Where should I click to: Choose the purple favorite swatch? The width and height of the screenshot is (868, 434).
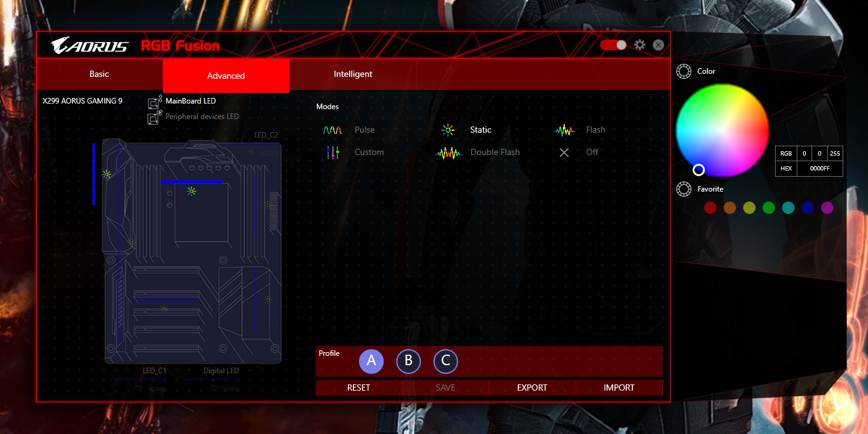coord(827,208)
